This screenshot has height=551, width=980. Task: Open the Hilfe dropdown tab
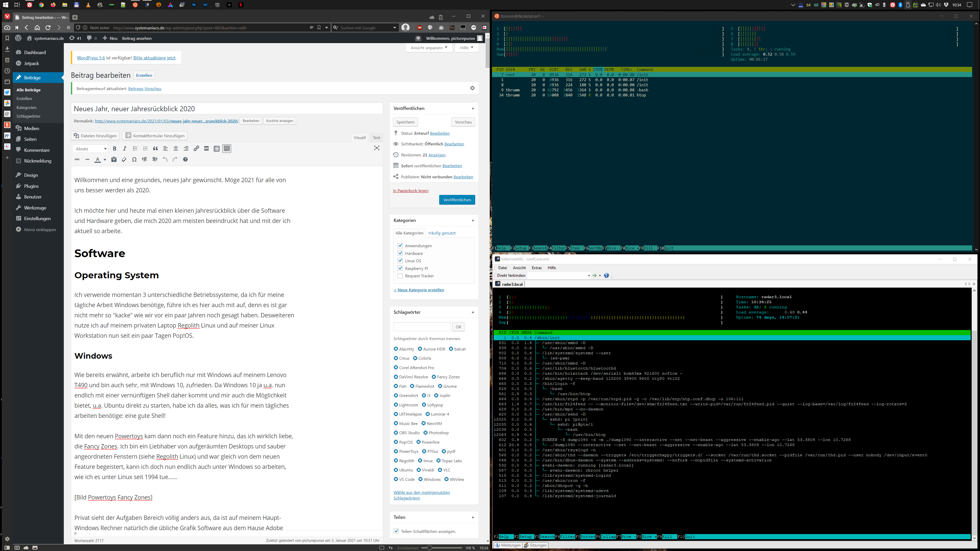tap(467, 48)
